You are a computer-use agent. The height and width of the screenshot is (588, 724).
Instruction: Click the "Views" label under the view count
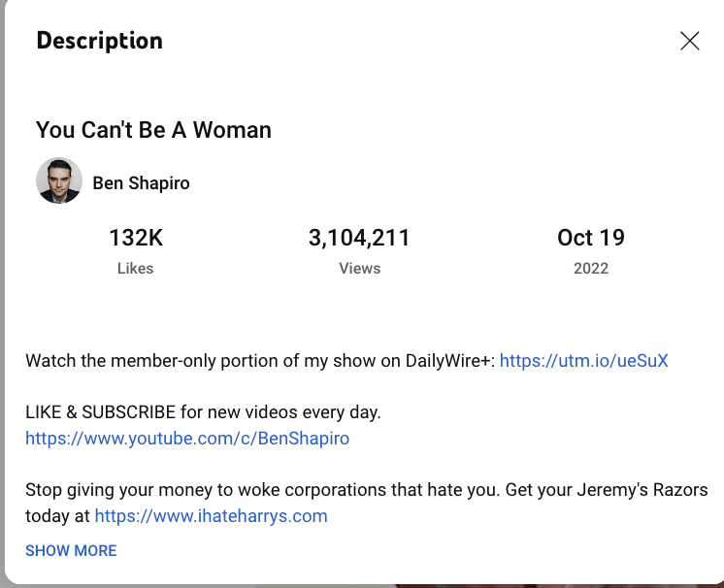pyautogui.click(x=359, y=269)
